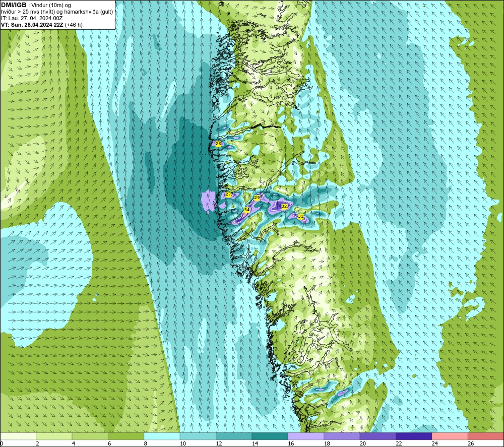Click the 'Vindur (10m) og' legend text
Viewport: 504px width, 447px height.
click(x=51, y=5)
